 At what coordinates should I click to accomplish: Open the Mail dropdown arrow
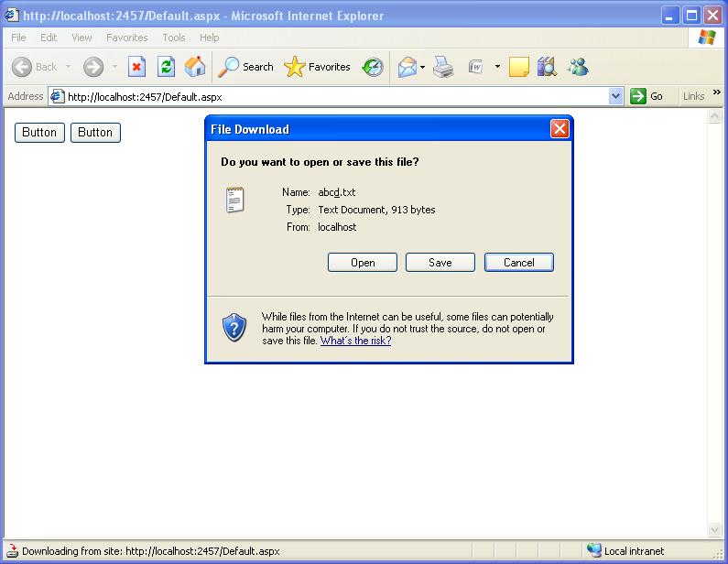[x=422, y=68]
